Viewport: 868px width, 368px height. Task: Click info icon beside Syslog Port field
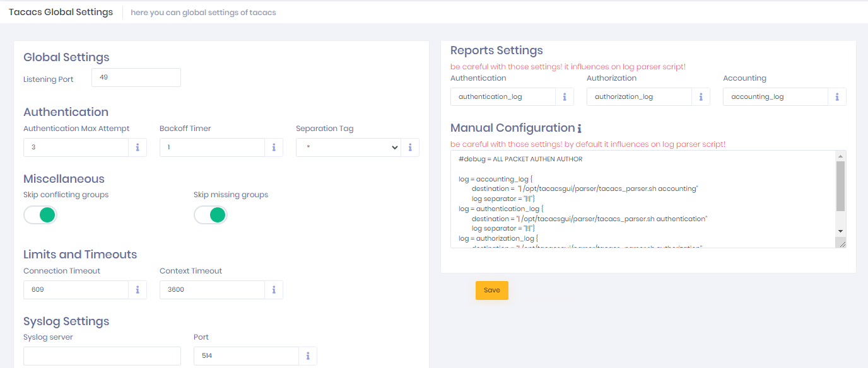[308, 356]
